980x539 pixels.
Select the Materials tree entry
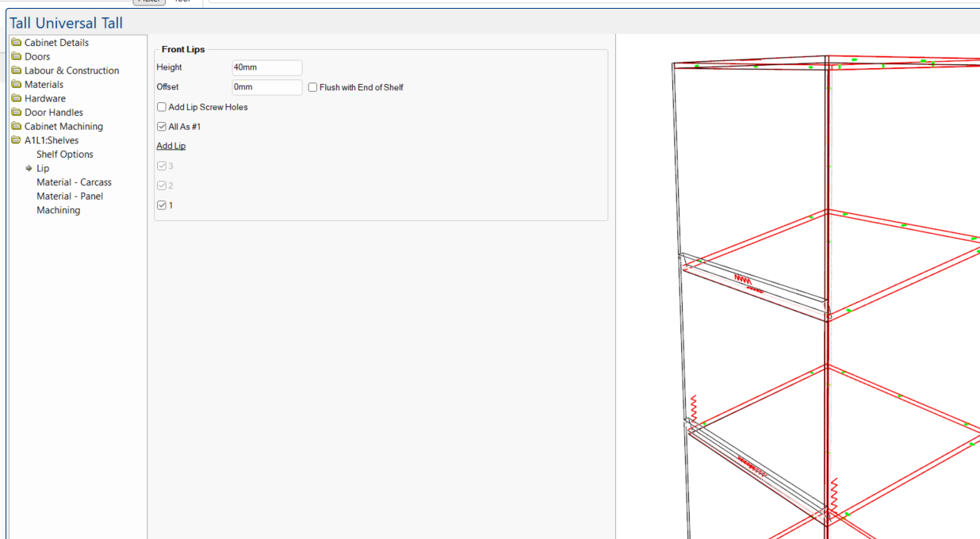tap(44, 84)
